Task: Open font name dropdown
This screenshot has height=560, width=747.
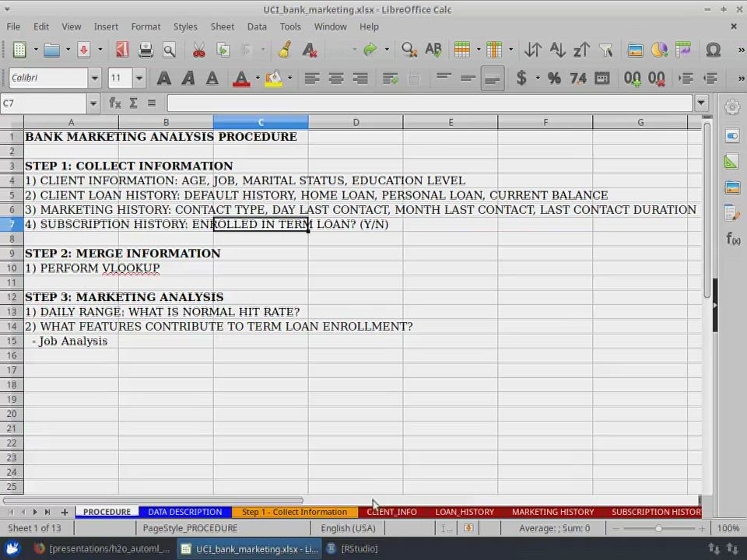Action: [x=94, y=78]
